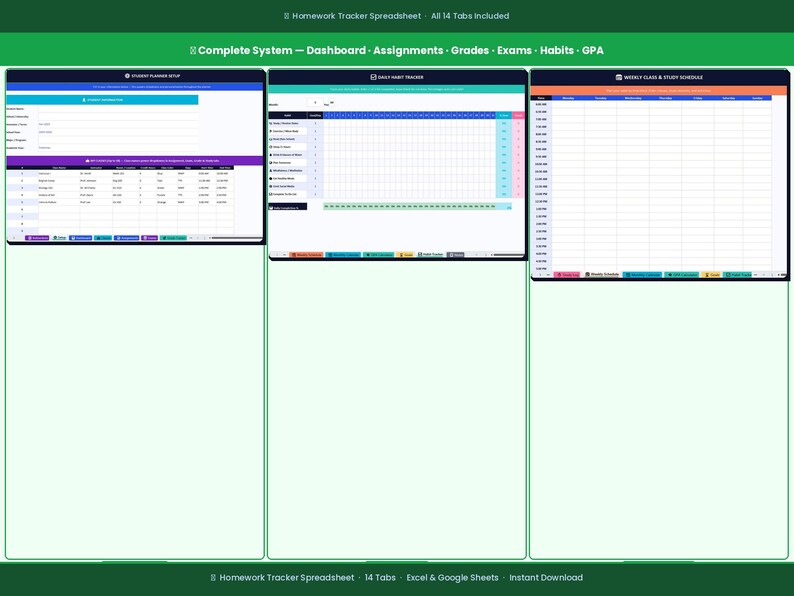Click the Daily Completion % row icon
794x596 pixels.
[271, 208]
